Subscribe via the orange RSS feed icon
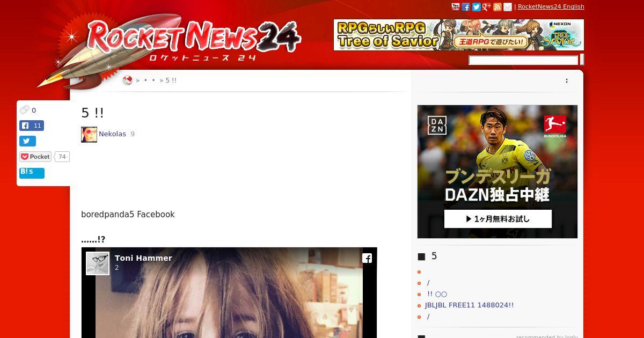Image resolution: width=644 pixels, height=338 pixels. pos(497,7)
